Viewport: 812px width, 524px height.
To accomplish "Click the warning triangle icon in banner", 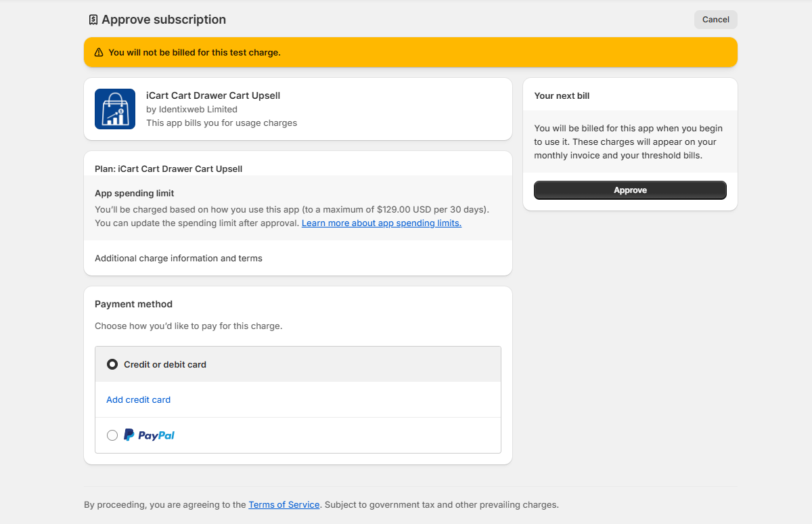I will (99, 52).
